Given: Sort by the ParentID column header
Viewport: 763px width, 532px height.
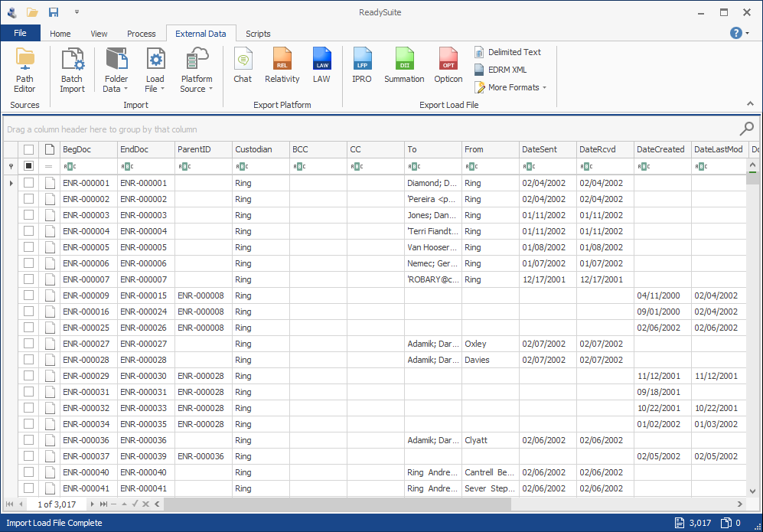Looking at the screenshot, I should (204, 149).
